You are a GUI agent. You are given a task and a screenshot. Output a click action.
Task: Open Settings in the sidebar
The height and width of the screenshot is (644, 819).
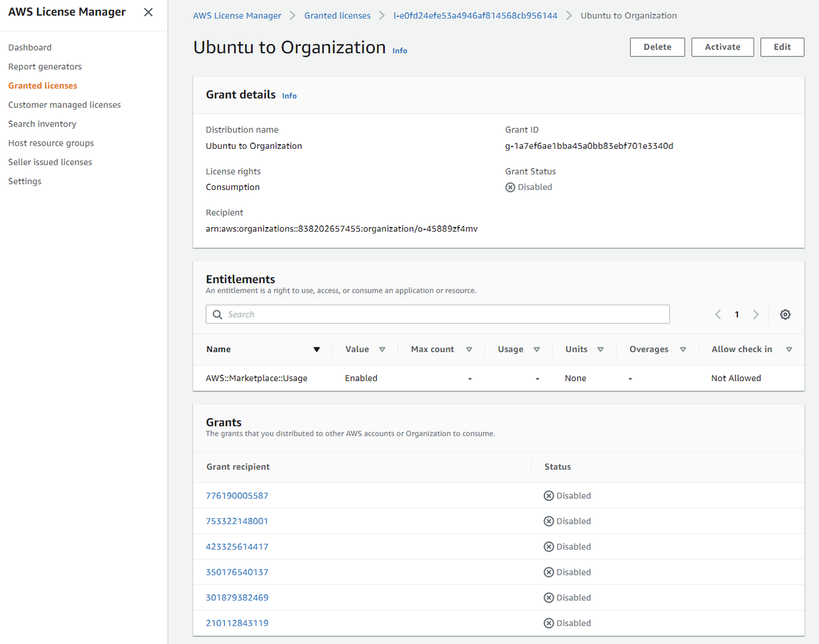tap(25, 182)
